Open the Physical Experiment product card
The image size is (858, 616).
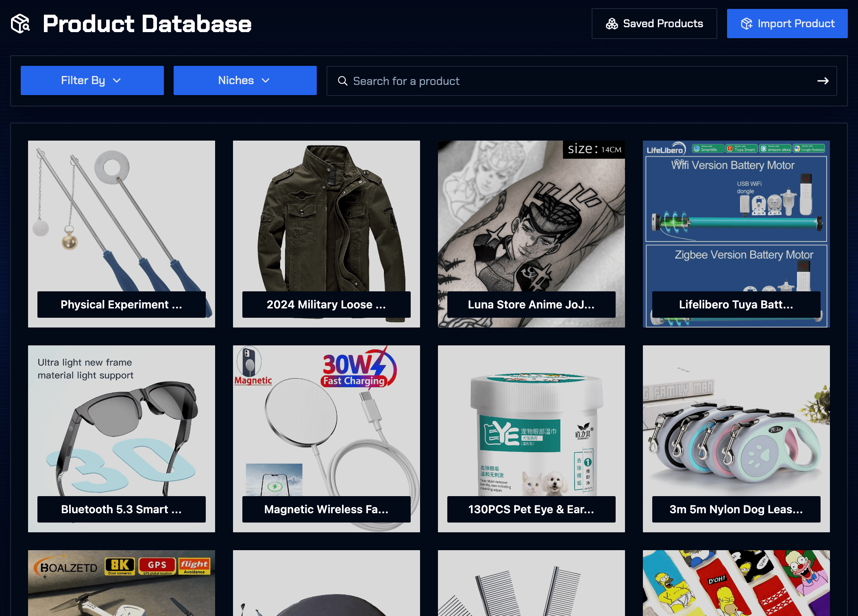pos(122,234)
